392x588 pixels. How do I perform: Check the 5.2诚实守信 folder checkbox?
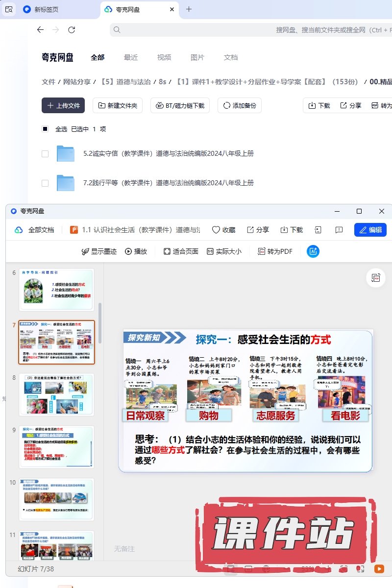[x=45, y=154]
